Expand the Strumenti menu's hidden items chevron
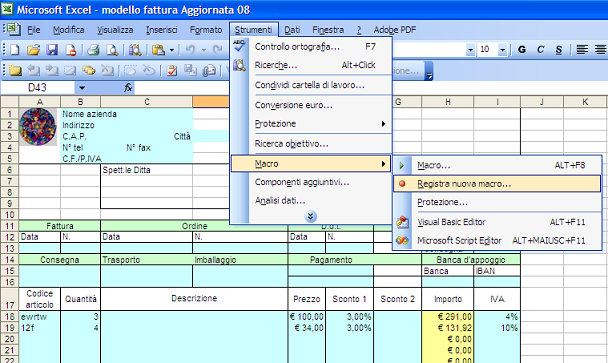 tap(310, 216)
